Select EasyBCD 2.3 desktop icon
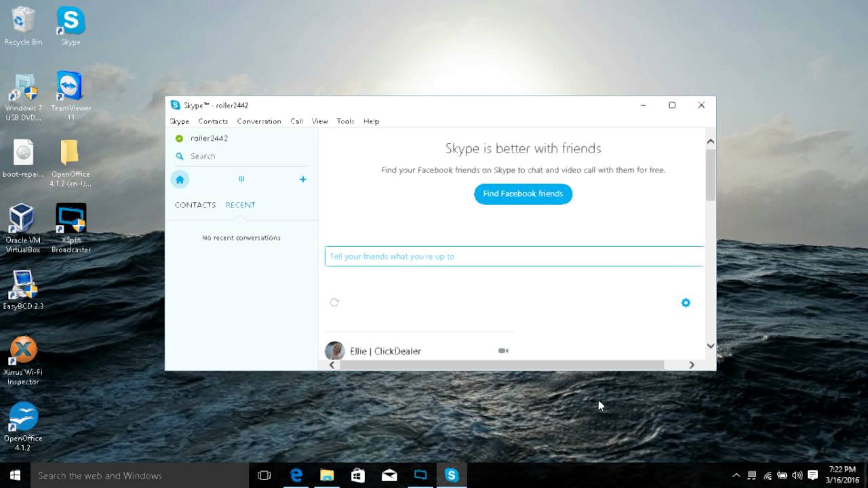This screenshot has height=488, width=868. (x=23, y=290)
